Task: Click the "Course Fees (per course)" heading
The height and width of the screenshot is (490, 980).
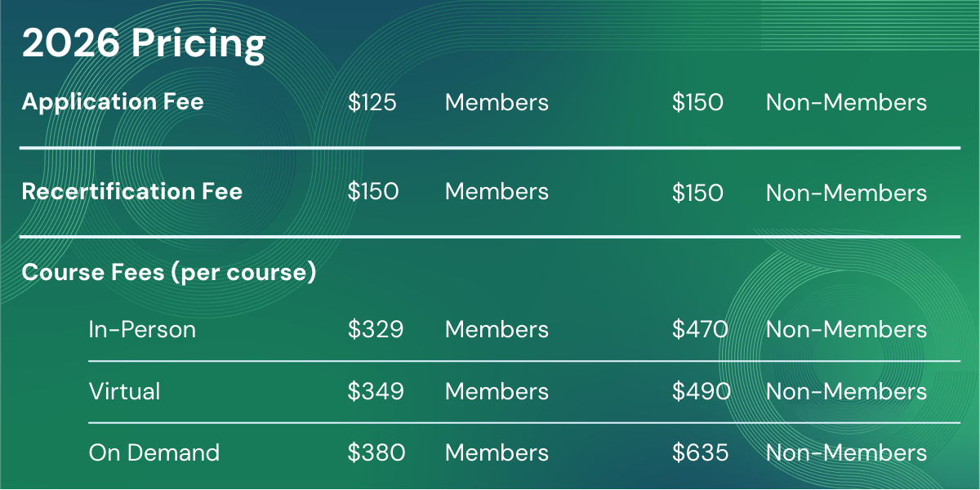Action: pos(169,272)
